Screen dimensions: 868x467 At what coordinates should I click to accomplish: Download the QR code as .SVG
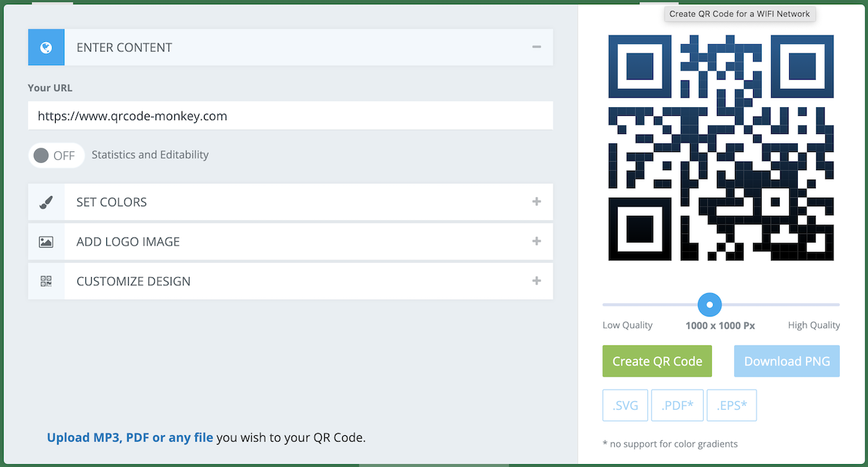point(624,405)
